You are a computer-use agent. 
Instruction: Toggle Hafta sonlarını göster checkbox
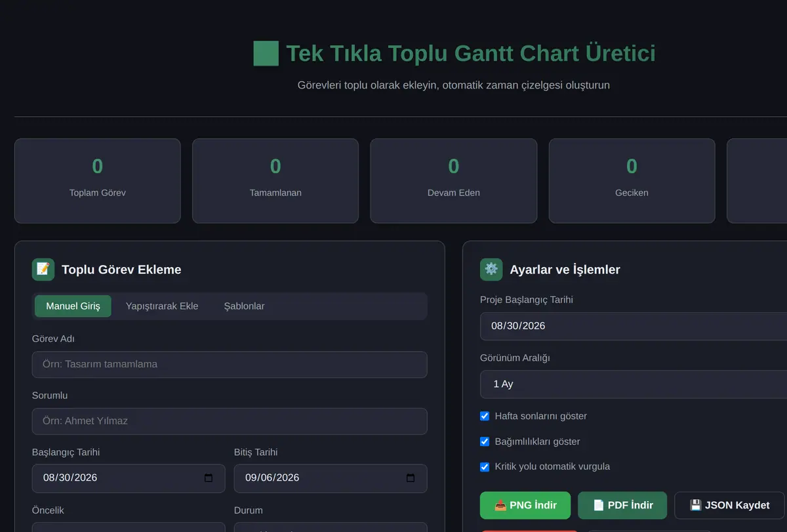tap(485, 416)
